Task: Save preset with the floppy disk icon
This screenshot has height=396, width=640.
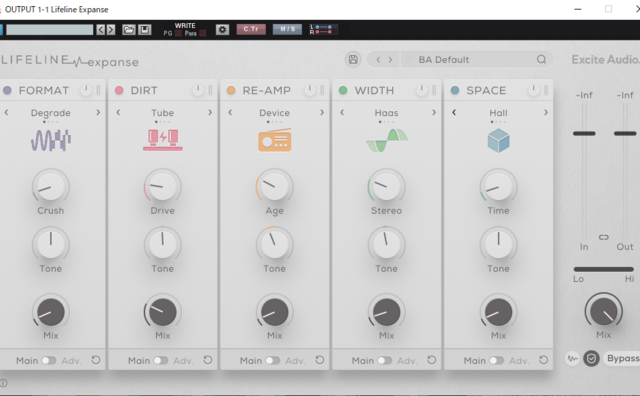Action: pos(353,60)
